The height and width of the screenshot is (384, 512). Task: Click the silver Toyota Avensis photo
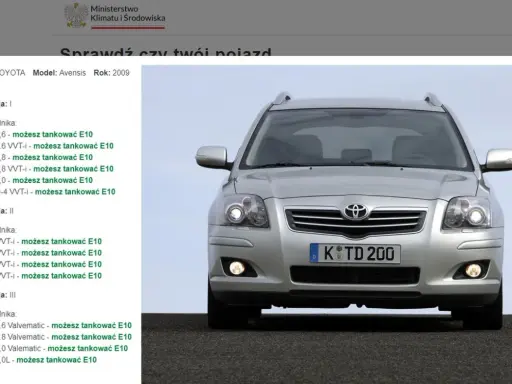coord(327,224)
